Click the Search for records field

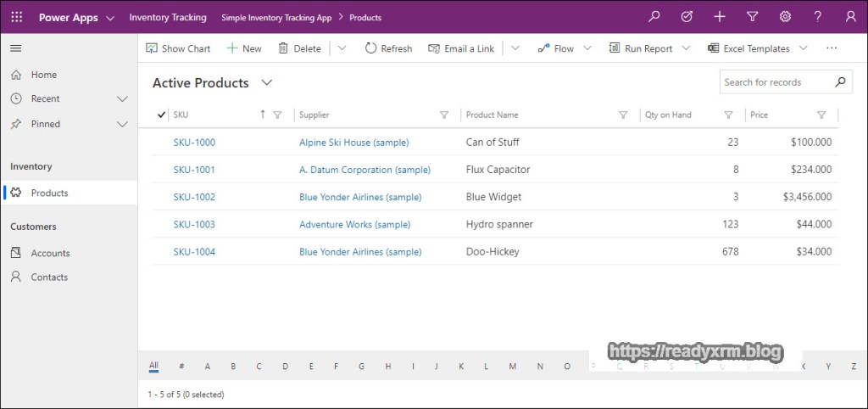coord(772,82)
